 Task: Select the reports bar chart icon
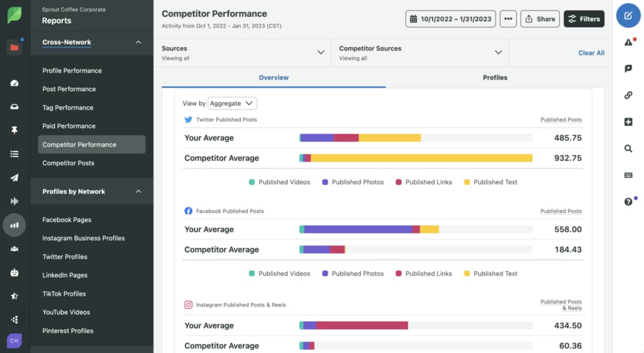click(14, 225)
